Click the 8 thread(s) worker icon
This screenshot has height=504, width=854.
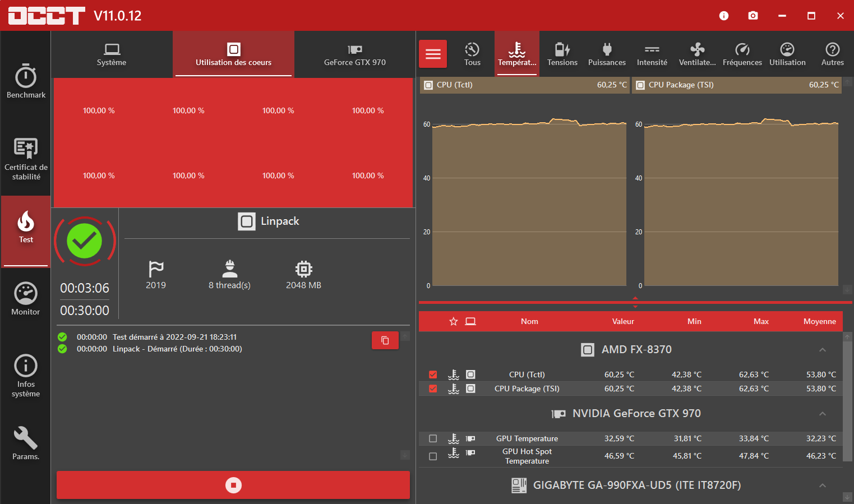pyautogui.click(x=230, y=269)
